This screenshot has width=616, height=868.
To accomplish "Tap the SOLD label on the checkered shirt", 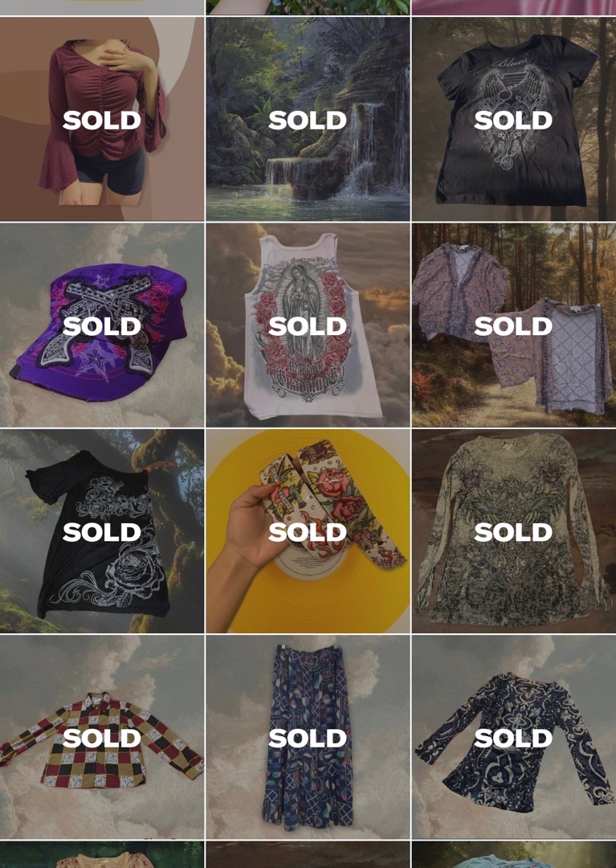I will [102, 738].
